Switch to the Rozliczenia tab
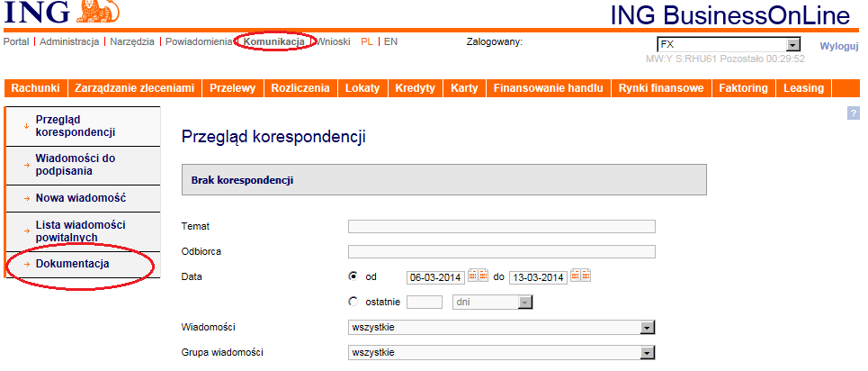This screenshot has width=868, height=371. tap(300, 88)
